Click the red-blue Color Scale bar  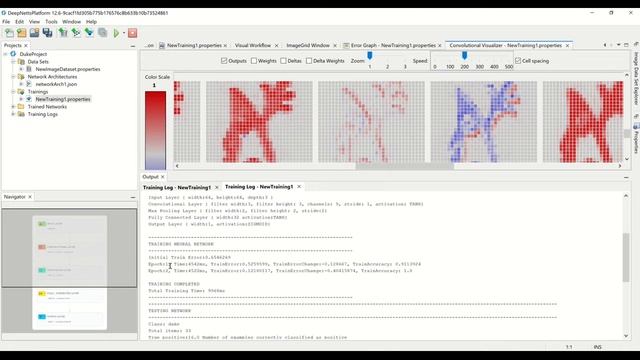[156, 130]
